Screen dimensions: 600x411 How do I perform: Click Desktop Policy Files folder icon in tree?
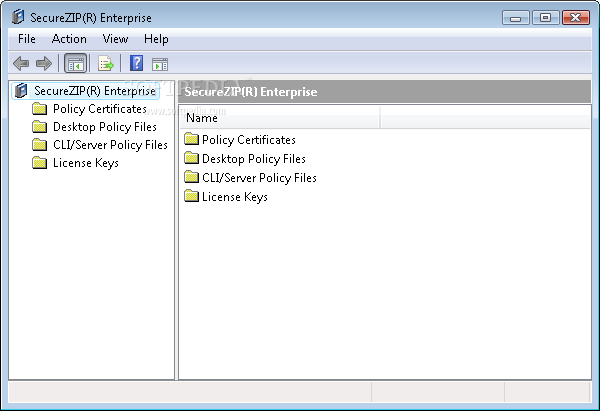pyautogui.click(x=40, y=127)
